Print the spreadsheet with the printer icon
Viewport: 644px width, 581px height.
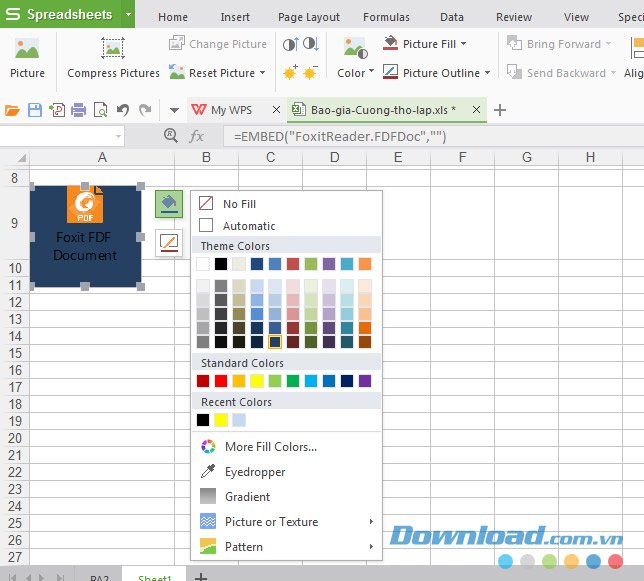(x=78, y=110)
